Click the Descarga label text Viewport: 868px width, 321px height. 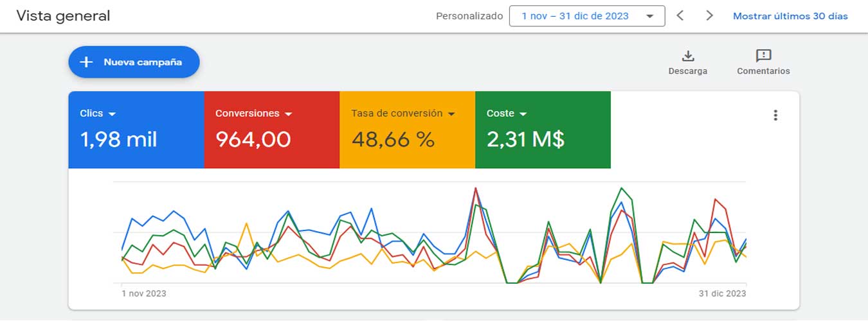click(688, 71)
